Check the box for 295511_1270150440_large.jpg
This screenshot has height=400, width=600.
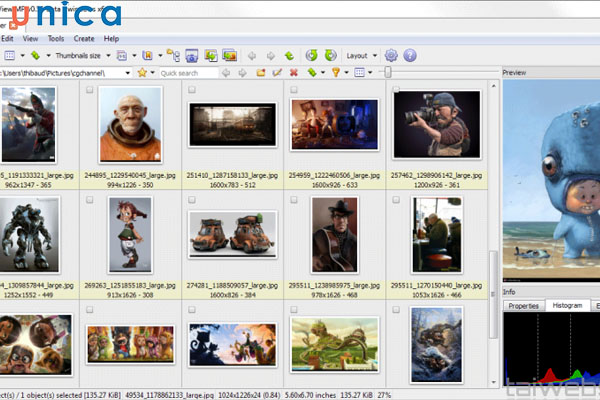pyautogui.click(x=396, y=200)
